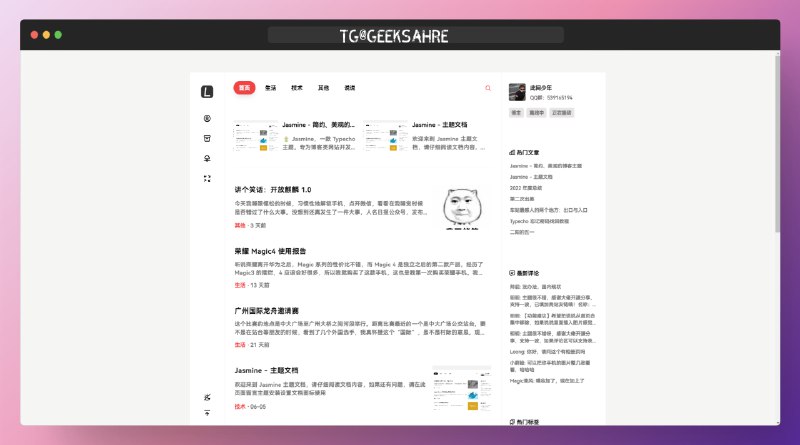This screenshot has width=800, height=445.
Task: Click the third sidebar icon below archive
Action: (x=207, y=158)
